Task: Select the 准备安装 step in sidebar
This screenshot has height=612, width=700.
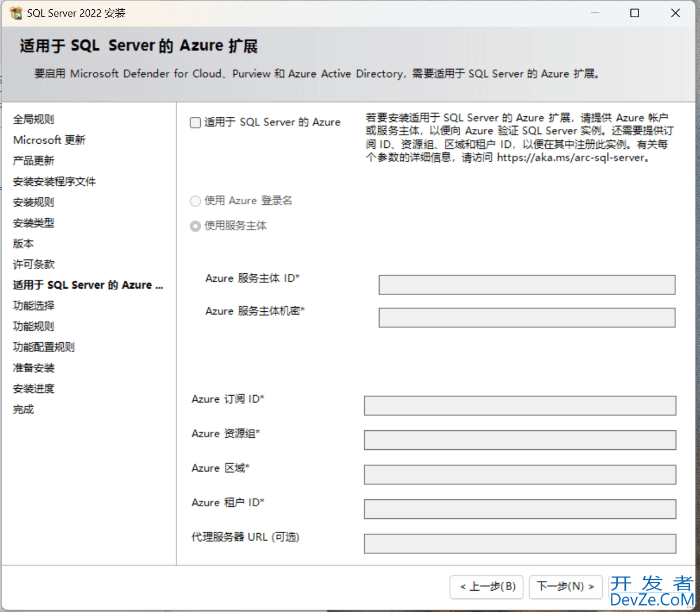Action: [x=33, y=368]
